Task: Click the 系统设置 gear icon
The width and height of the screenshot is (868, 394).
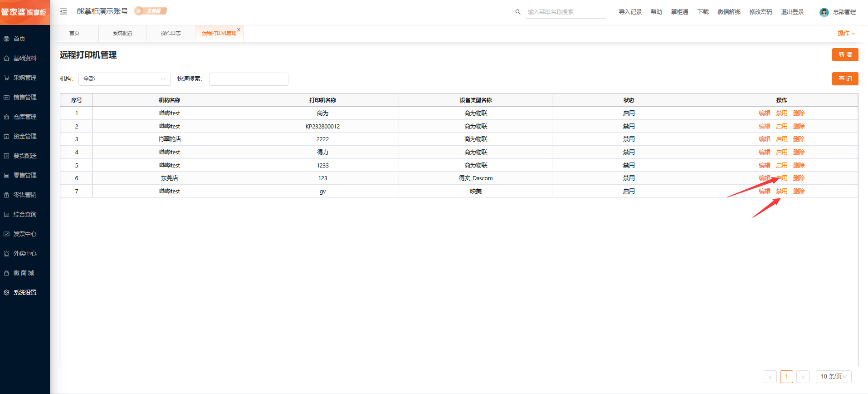Action: tap(6, 292)
